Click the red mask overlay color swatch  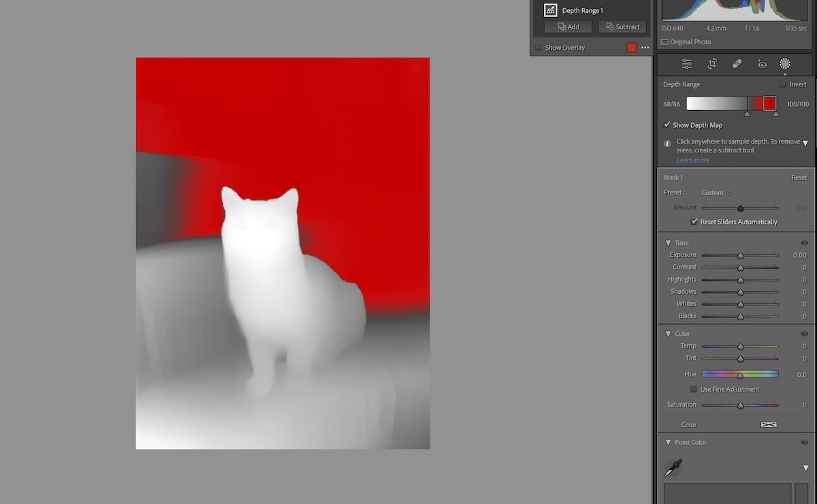coord(632,48)
